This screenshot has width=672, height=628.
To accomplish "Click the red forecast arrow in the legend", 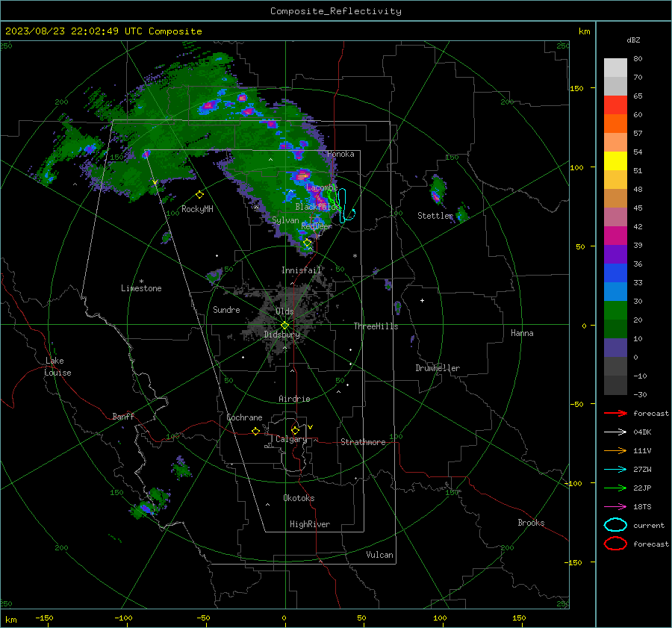I will click(x=615, y=413).
